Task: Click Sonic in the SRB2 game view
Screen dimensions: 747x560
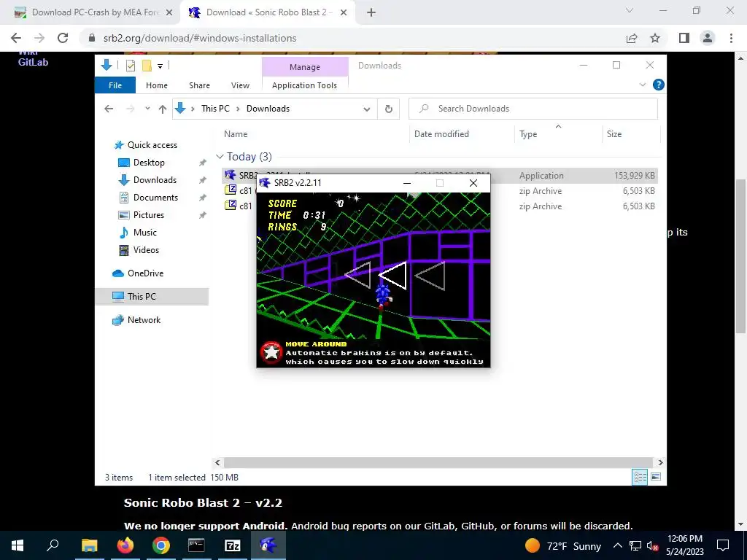Action: click(x=382, y=296)
